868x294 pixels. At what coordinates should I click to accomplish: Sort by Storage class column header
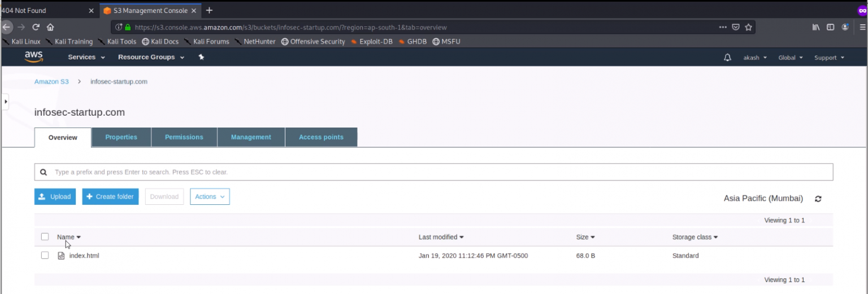coord(695,237)
